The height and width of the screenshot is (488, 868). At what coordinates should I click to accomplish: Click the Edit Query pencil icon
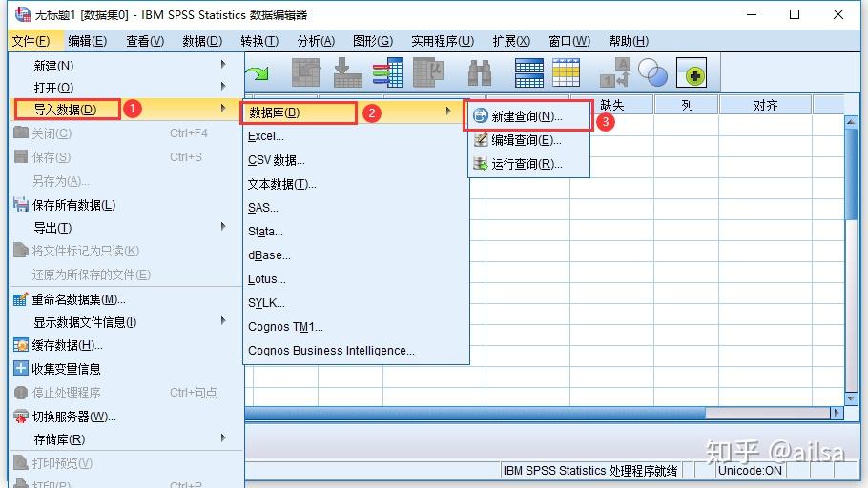(481, 139)
